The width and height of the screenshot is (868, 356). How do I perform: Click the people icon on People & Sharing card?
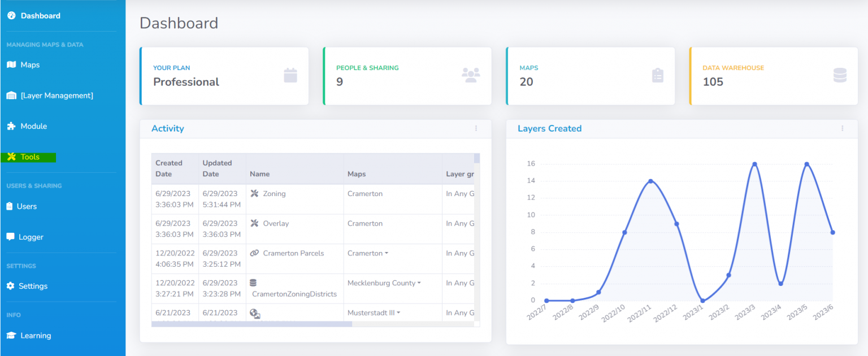tap(471, 74)
